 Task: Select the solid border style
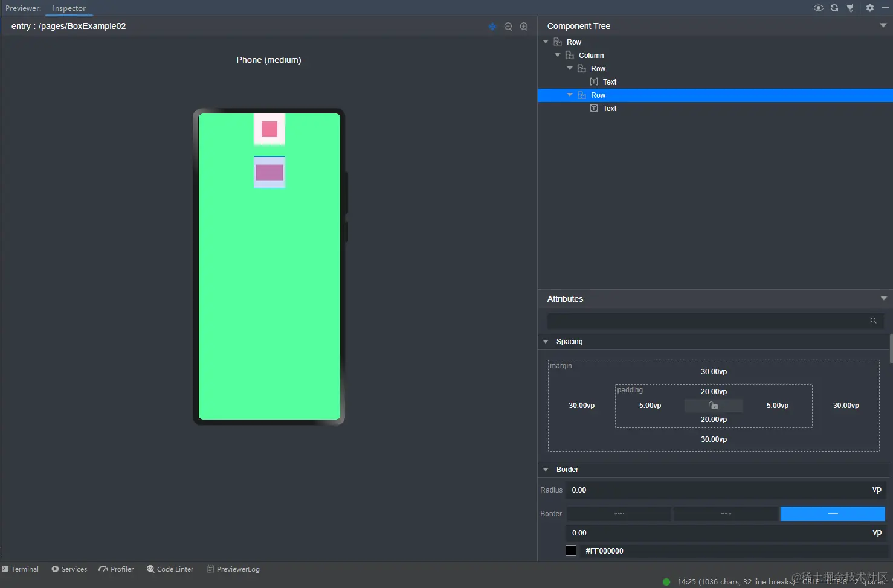[x=833, y=514]
